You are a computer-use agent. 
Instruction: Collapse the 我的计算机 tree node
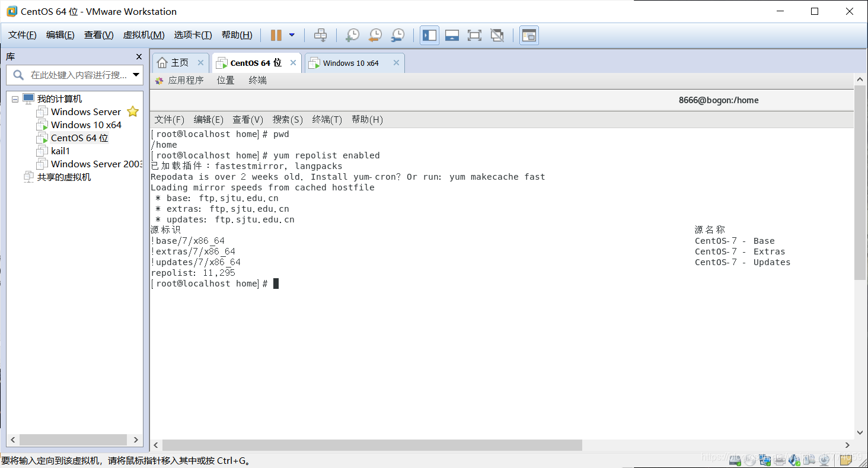pyautogui.click(x=15, y=99)
